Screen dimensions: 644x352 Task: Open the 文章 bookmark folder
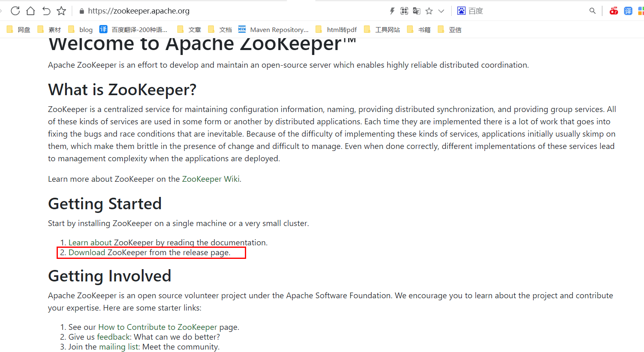pyautogui.click(x=189, y=30)
